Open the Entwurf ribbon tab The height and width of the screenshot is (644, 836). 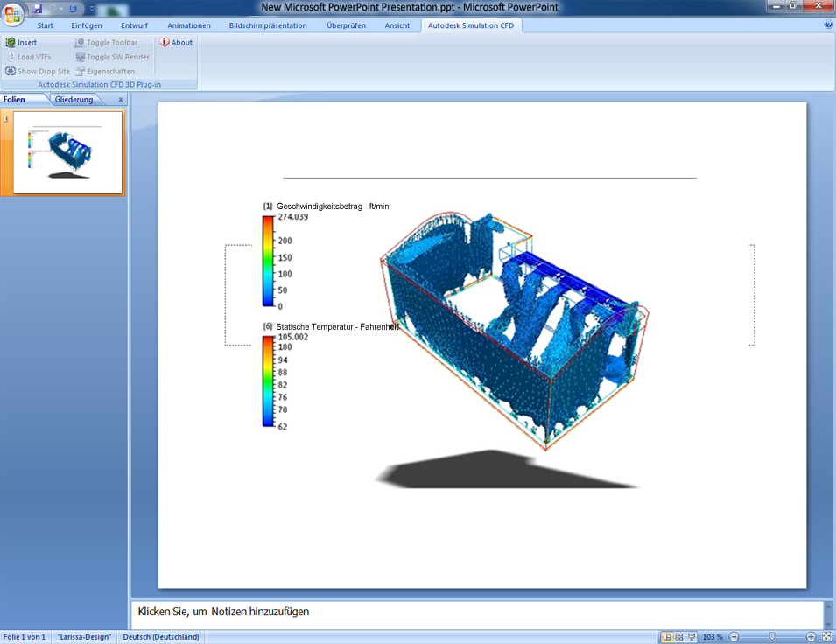tap(134, 25)
